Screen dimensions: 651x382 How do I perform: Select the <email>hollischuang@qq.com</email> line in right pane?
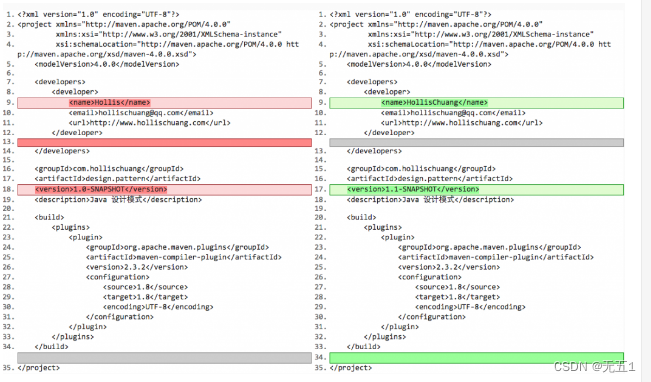click(453, 113)
